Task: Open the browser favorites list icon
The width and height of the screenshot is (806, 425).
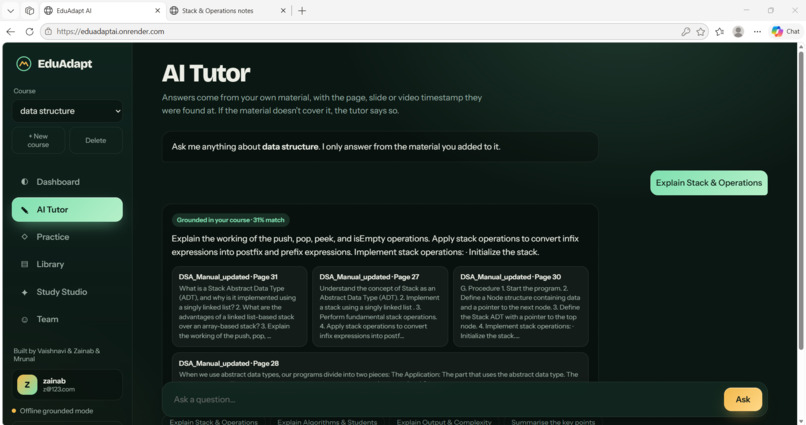Action: point(720,31)
